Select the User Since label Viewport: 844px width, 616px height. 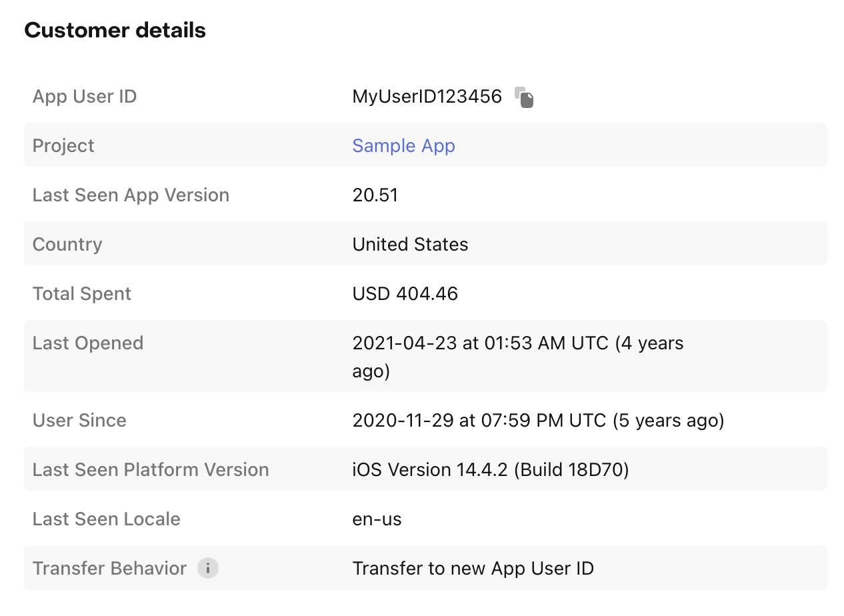[x=79, y=421]
